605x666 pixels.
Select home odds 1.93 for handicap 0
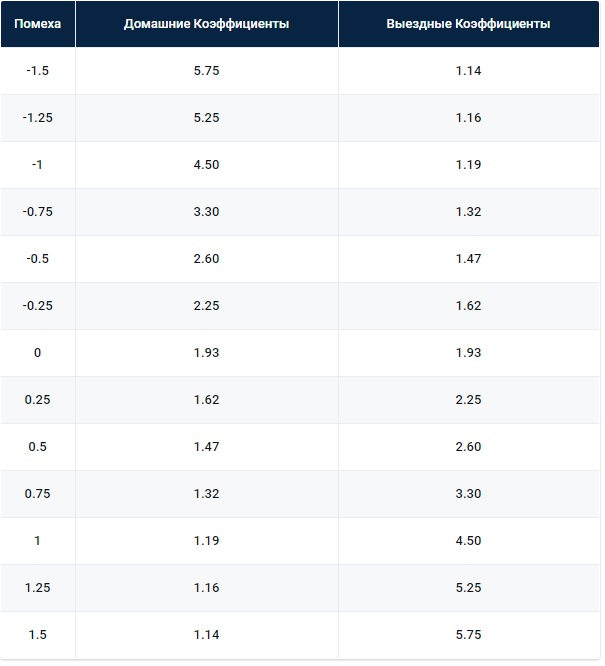(206, 353)
